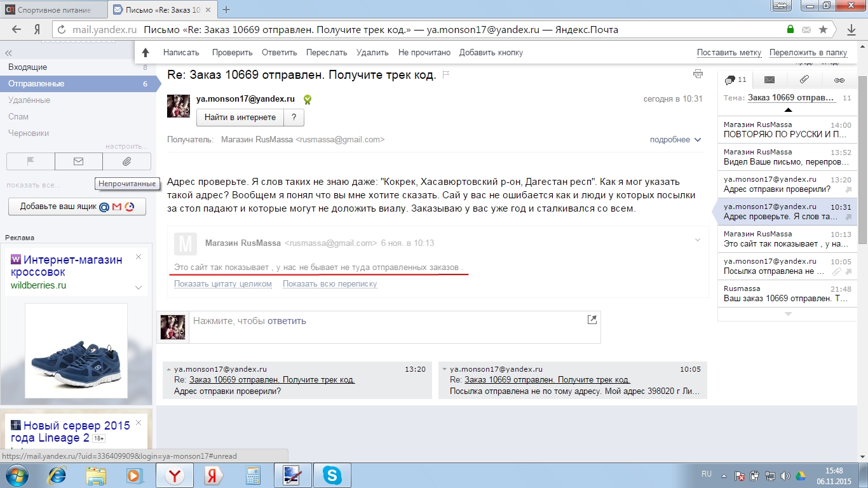Screen dimensions: 868x488
Task: Filter unread emails via envelope icon
Action: pos(79,161)
